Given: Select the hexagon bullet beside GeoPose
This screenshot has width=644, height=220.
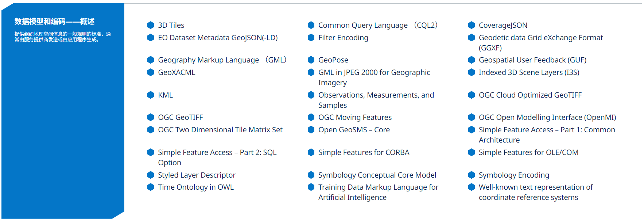Looking at the screenshot, I should [311, 60].
